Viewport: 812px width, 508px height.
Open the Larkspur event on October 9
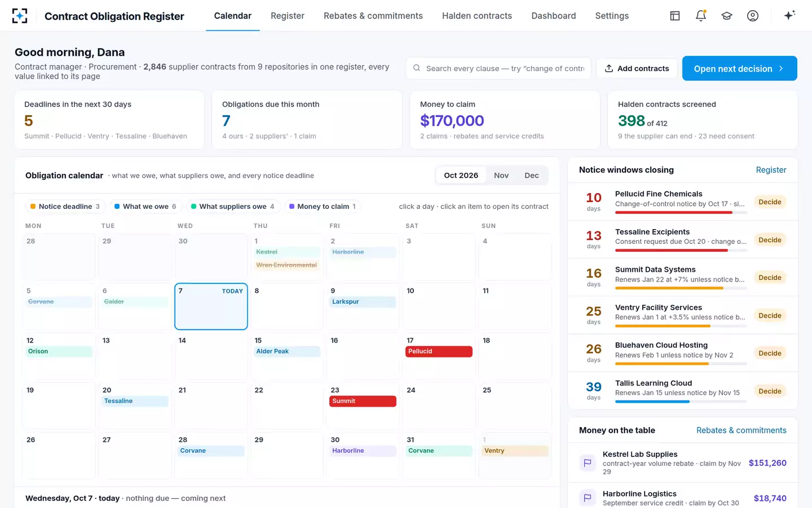pyautogui.click(x=363, y=302)
